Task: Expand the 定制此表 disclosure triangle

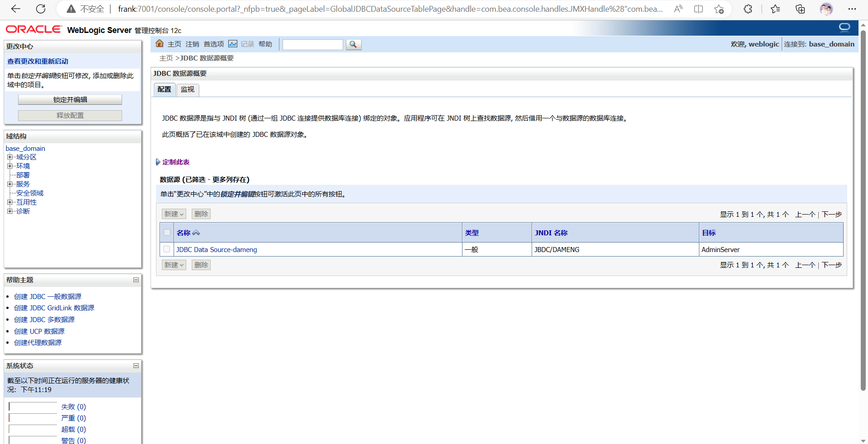Action: point(158,162)
